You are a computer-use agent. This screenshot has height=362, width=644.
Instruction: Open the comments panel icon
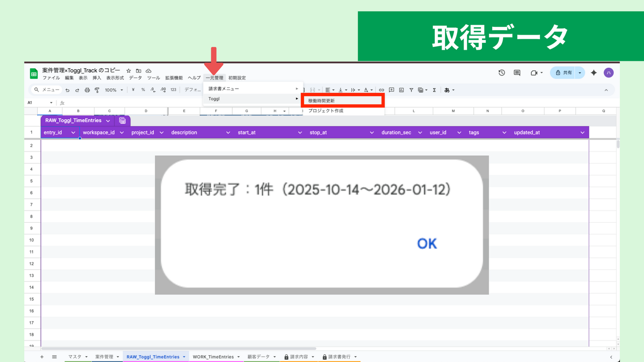pos(517,73)
